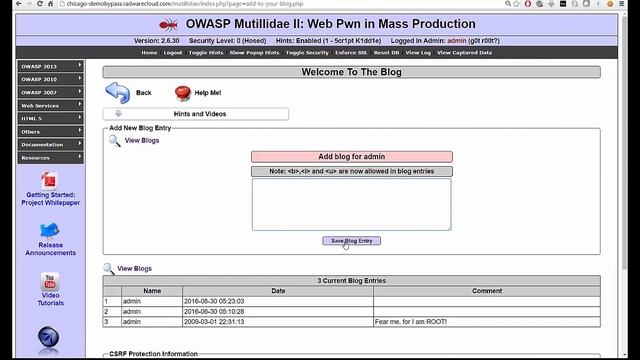The height and width of the screenshot is (360, 640).
Task: Click the blue round arrow icon in the sidebar
Action: (49, 338)
